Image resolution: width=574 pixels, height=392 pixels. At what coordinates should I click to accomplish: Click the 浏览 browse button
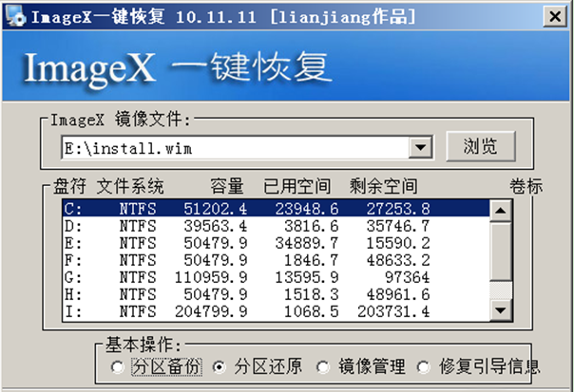481,146
